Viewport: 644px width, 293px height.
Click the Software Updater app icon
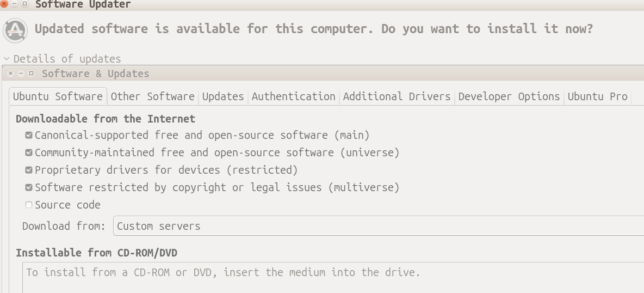15,30
